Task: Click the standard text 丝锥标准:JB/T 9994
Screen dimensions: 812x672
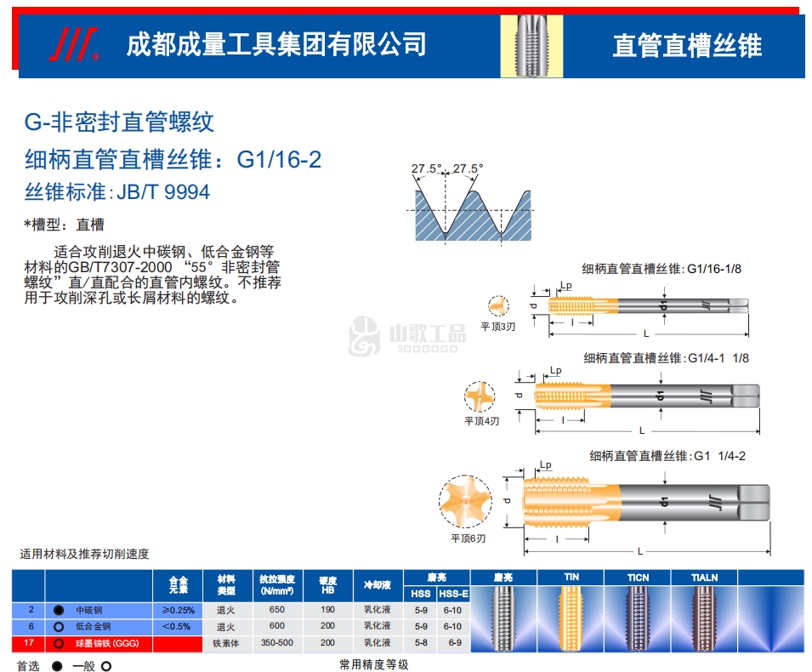Action: click(x=117, y=192)
